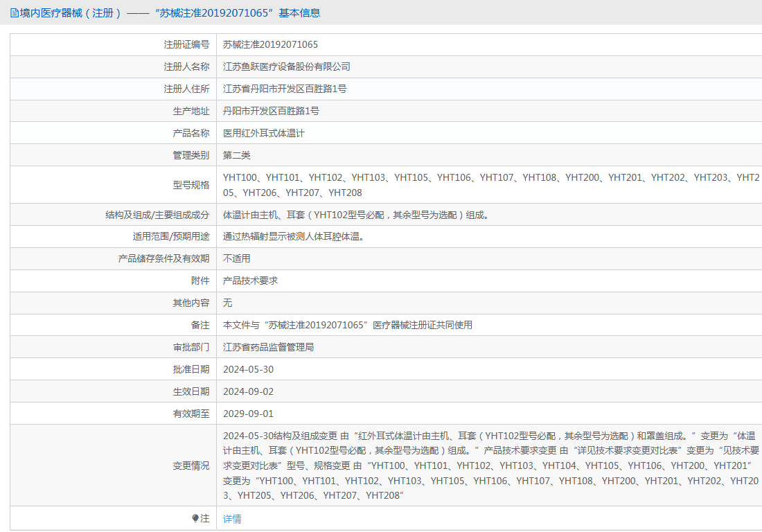
Task: Click the lightbulb icon beside 注
Action: [x=195, y=518]
